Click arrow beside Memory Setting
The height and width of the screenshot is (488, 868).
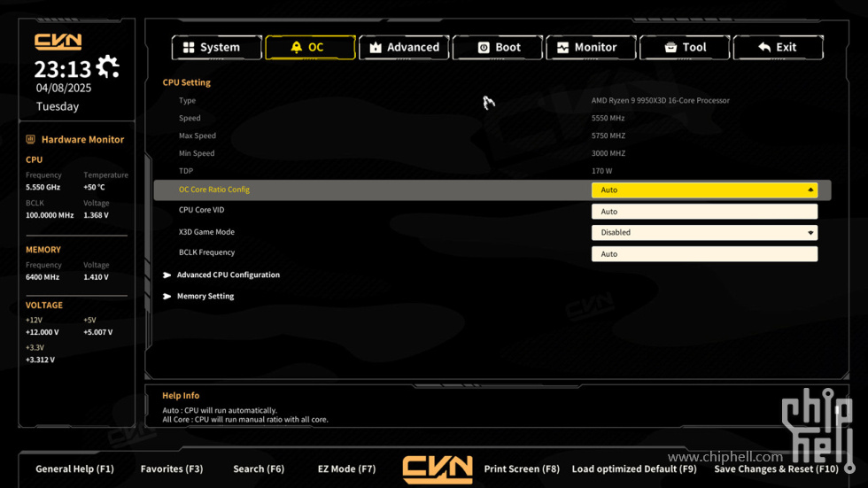167,297
